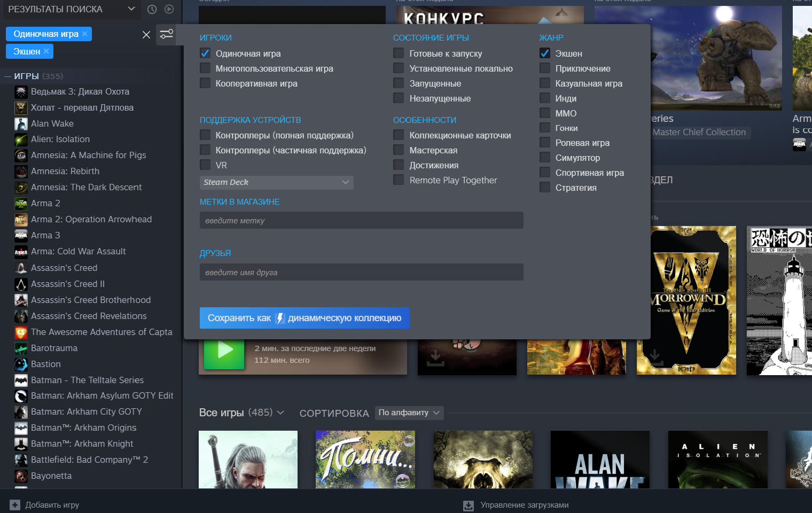Viewport: 812px width, 513px height.
Task: Open the recent games clock icon
Action: [x=152, y=9]
